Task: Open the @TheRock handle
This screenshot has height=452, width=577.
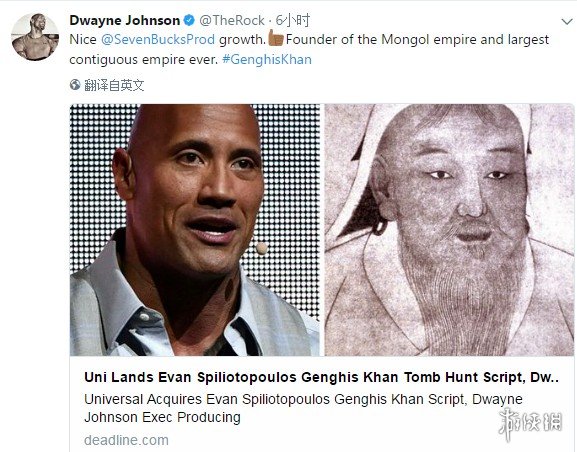Action: pos(232,20)
